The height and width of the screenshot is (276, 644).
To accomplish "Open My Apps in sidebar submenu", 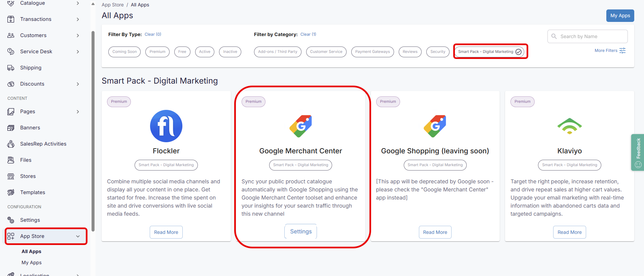I will click(x=32, y=263).
